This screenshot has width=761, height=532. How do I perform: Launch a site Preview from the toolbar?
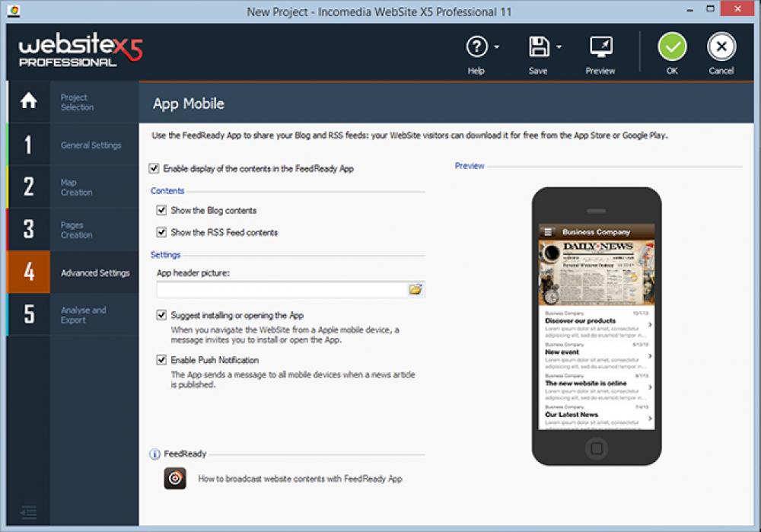coord(600,47)
